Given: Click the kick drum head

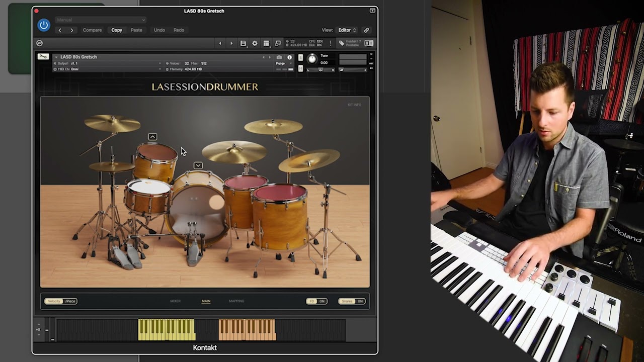Looking at the screenshot, I should 197,212.
